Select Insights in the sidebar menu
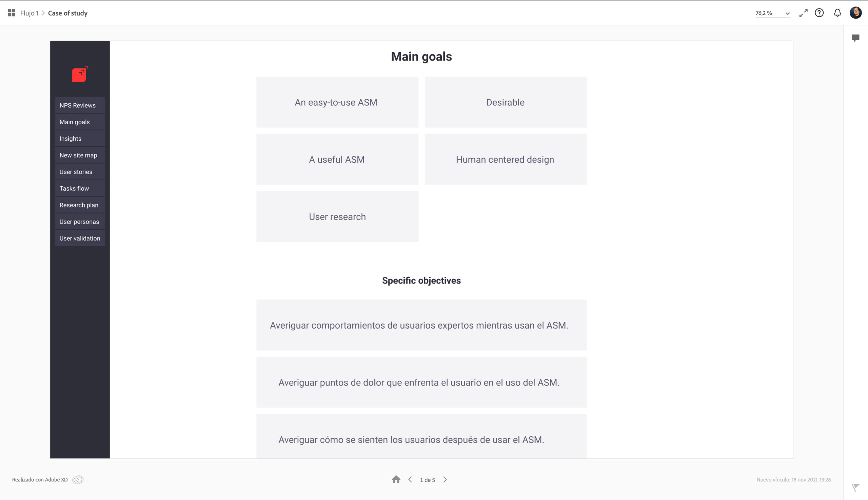Image resolution: width=868 pixels, height=500 pixels. 80,139
